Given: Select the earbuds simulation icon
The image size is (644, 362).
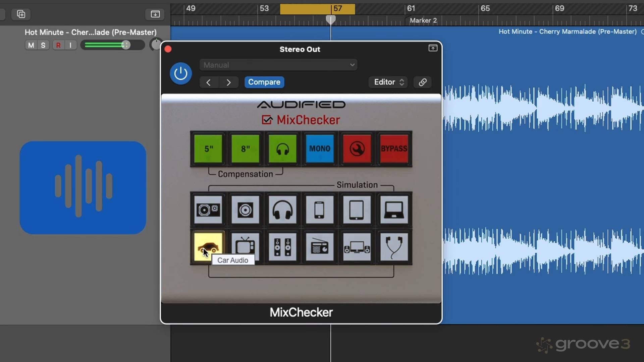Looking at the screenshot, I should [394, 247].
